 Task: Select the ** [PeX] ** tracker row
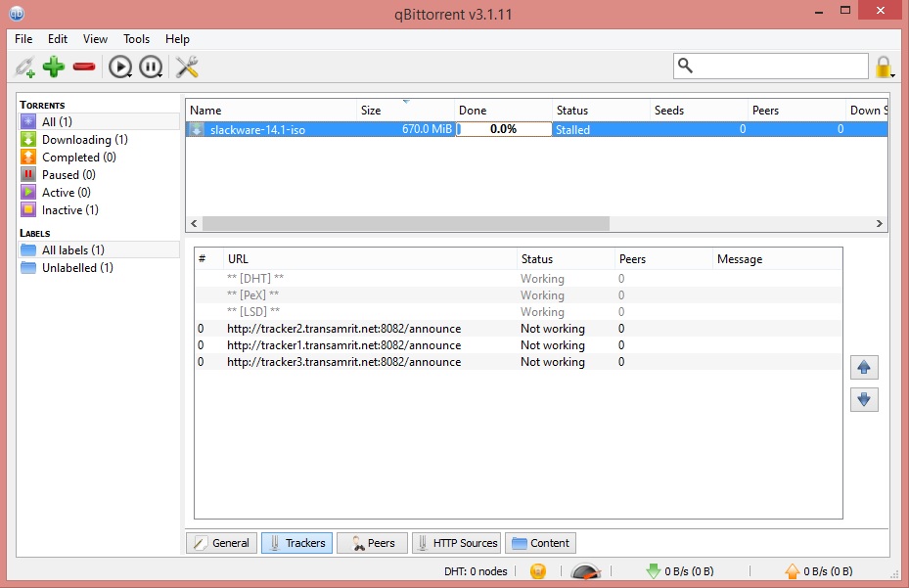pyautogui.click(x=519, y=295)
